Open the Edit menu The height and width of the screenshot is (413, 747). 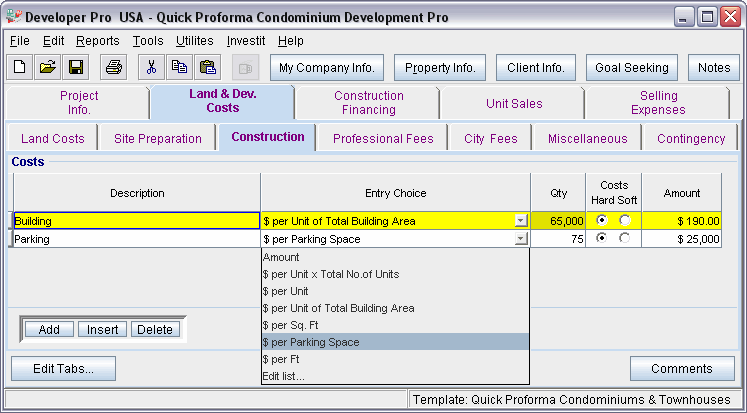(53, 41)
